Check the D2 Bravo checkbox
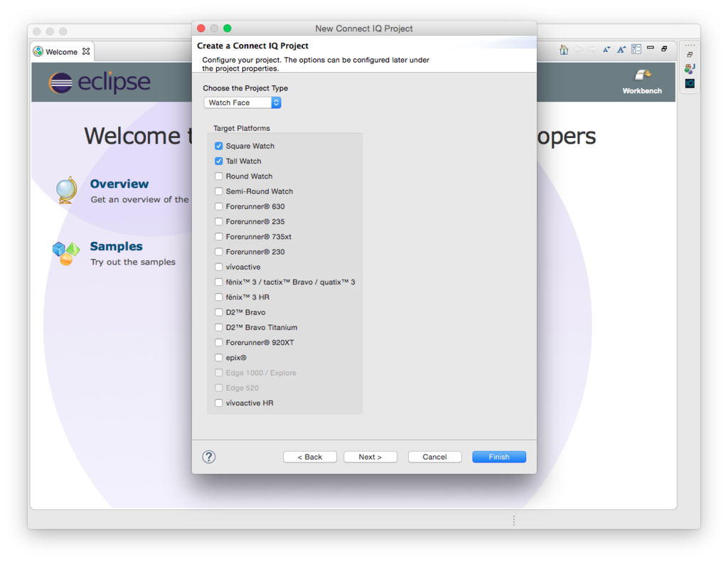Viewport: 728px width, 562px height. click(x=219, y=312)
